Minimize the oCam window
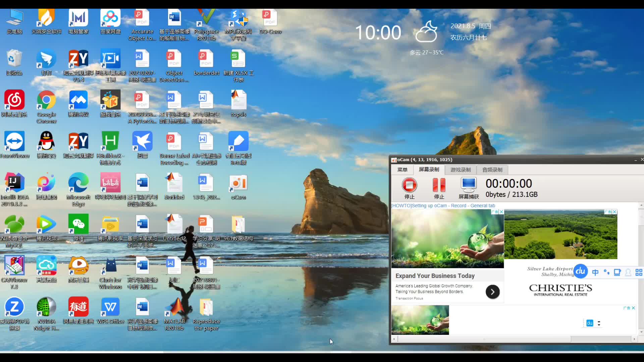This screenshot has height=362, width=644. click(636, 160)
